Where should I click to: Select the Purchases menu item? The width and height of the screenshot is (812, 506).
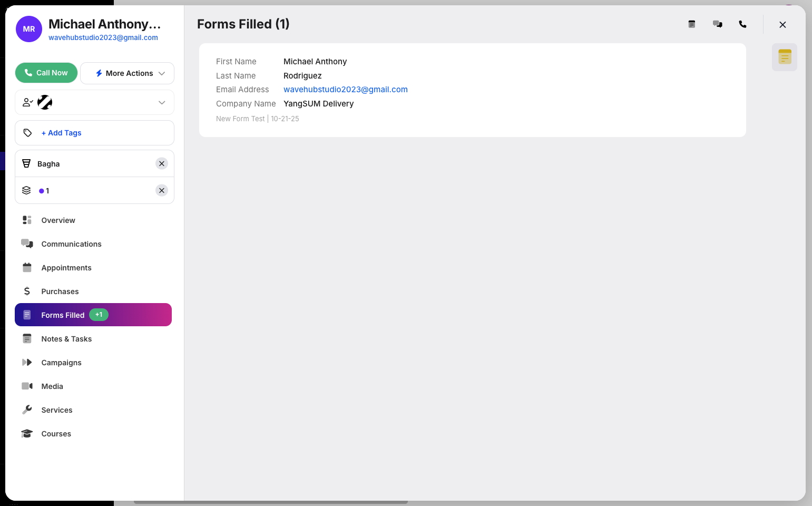(x=93, y=291)
